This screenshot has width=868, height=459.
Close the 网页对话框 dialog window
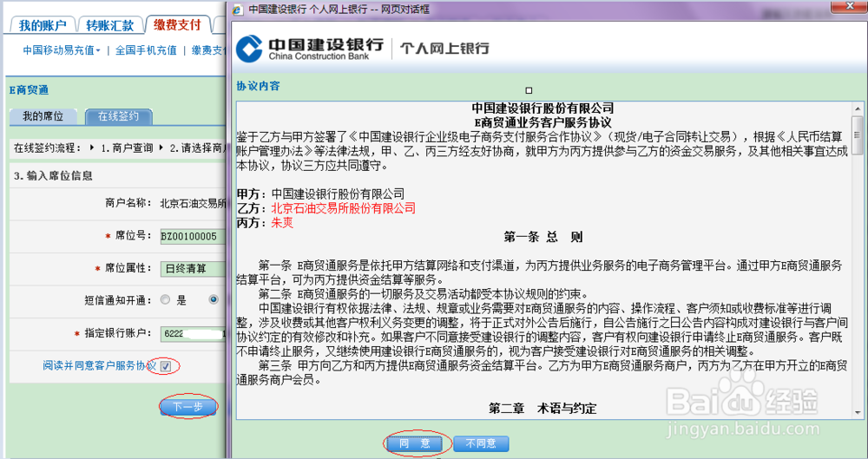pyautogui.click(x=847, y=5)
